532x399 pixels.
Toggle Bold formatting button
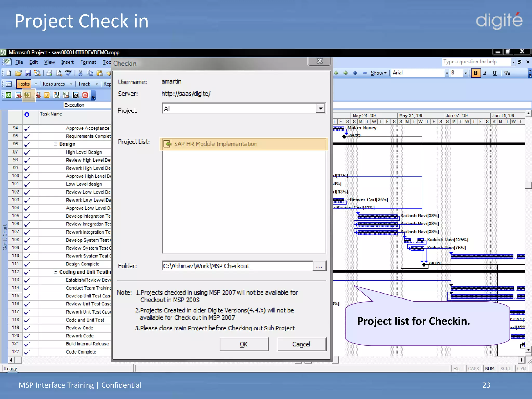click(476, 73)
